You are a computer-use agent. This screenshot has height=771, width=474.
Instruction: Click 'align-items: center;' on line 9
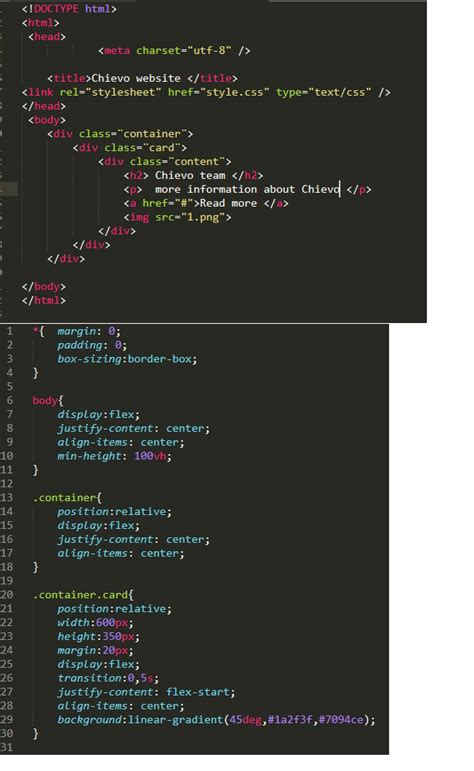[120, 443]
